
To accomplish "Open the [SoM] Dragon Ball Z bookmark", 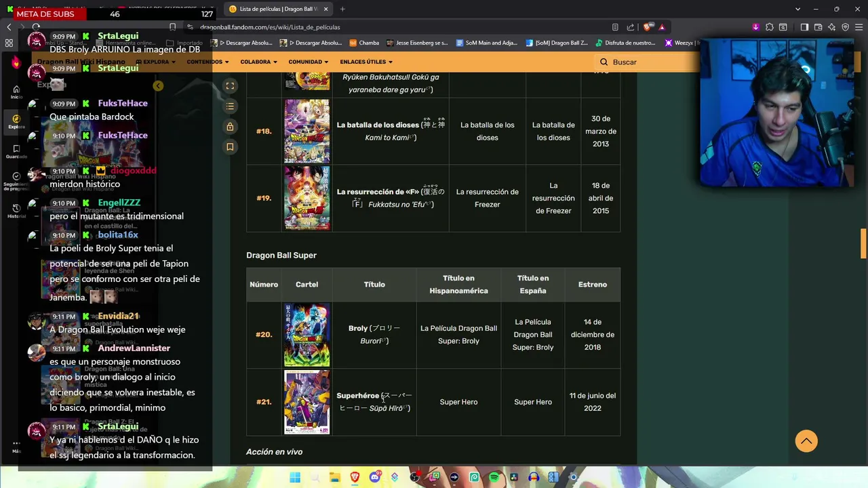I will 557,43.
